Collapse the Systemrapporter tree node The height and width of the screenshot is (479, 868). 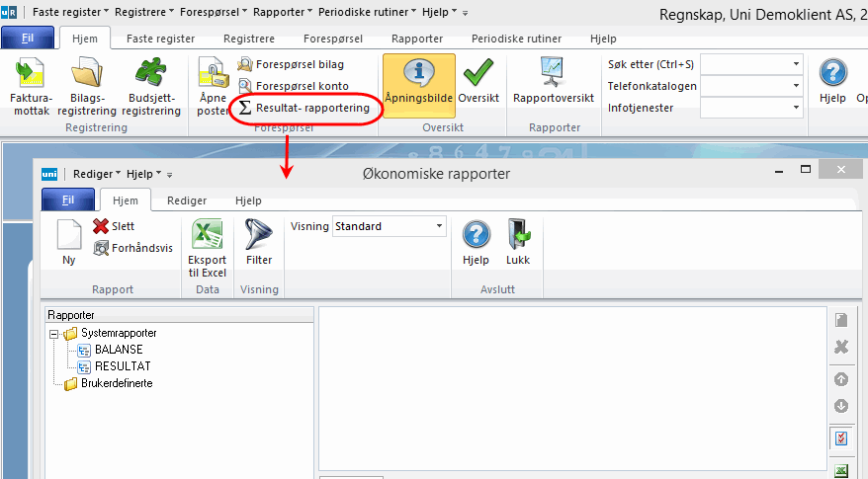point(53,334)
